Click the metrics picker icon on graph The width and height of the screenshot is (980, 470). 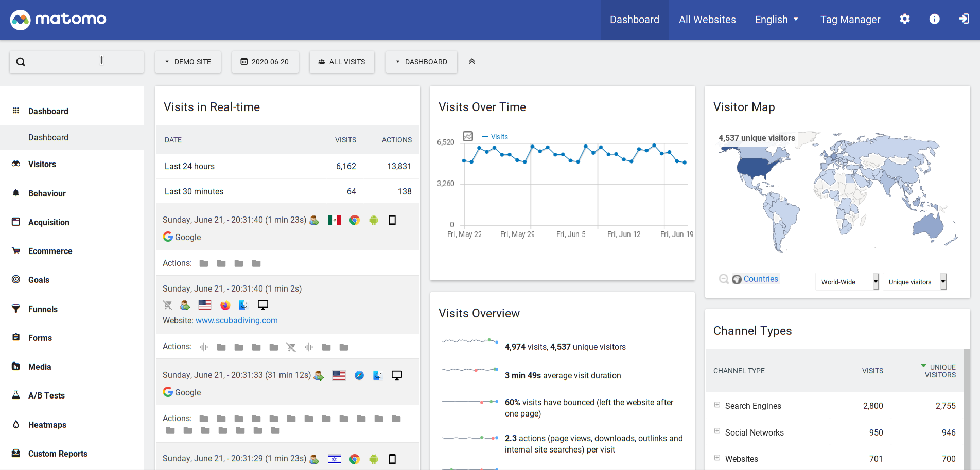tap(468, 136)
